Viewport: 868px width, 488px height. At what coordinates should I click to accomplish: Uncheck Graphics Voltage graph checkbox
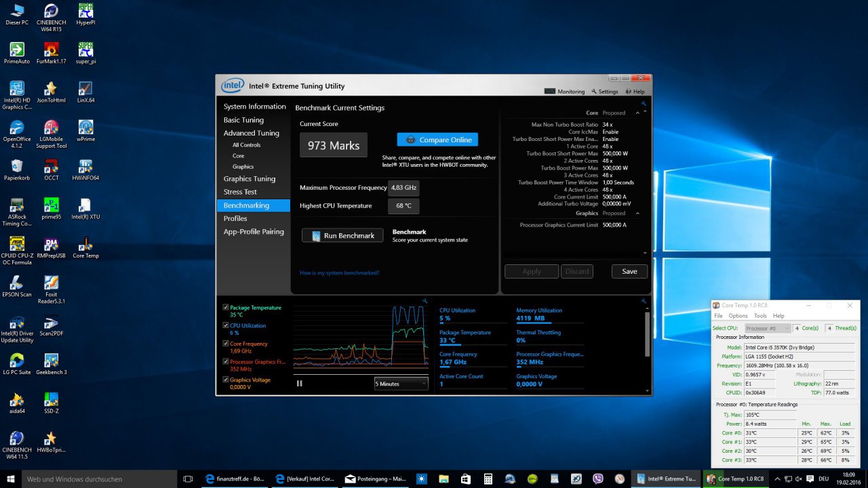226,380
